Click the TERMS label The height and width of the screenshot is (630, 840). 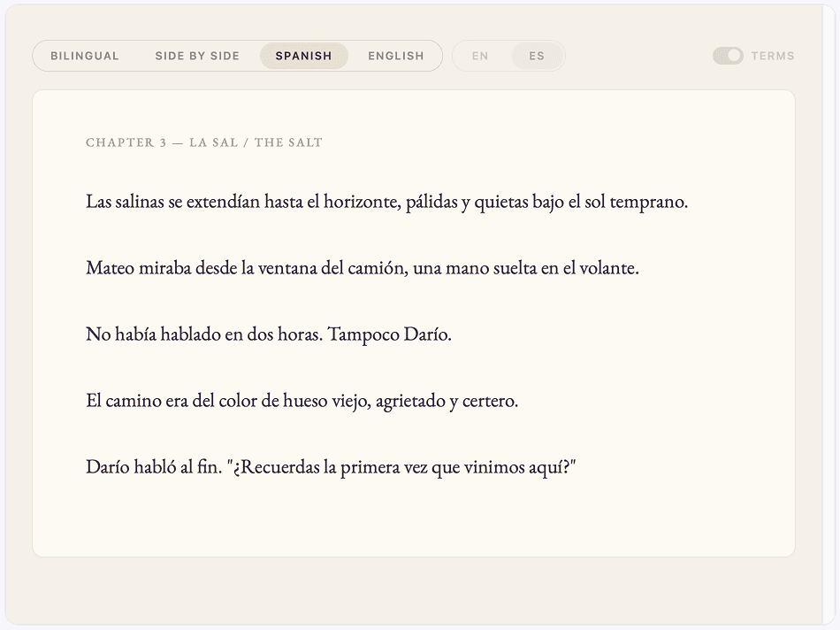click(773, 56)
